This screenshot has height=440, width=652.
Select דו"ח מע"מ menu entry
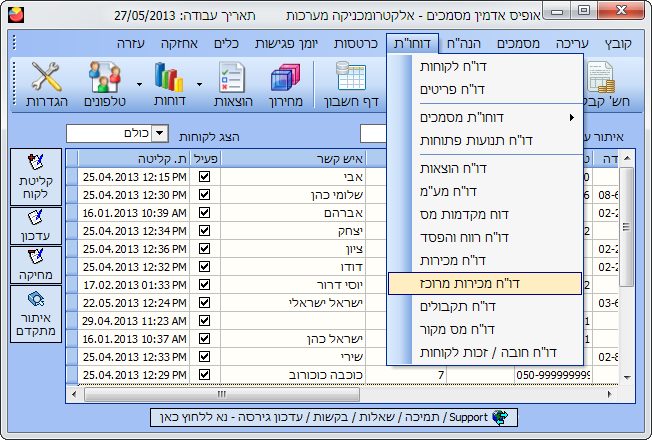(485, 191)
